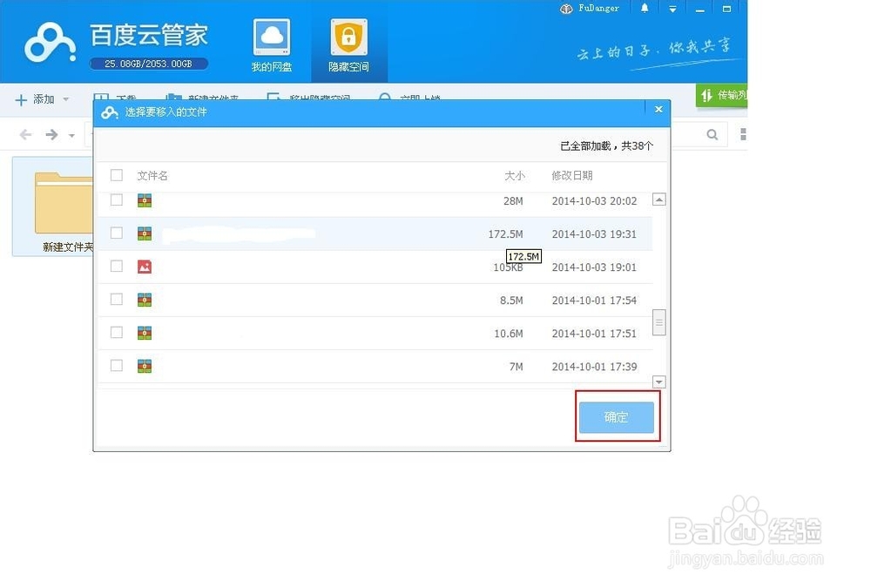Click the 25.08GB/2053.00GB storage quota bar
871x588 pixels.
[148, 64]
